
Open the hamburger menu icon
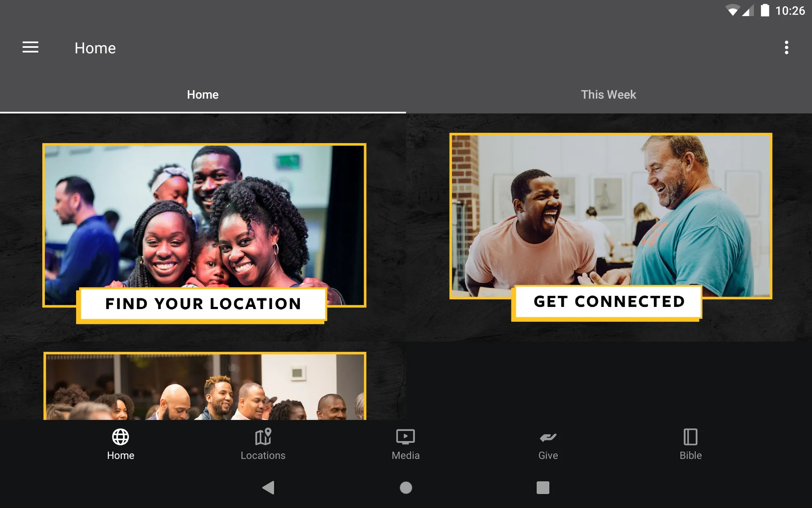[x=30, y=47]
